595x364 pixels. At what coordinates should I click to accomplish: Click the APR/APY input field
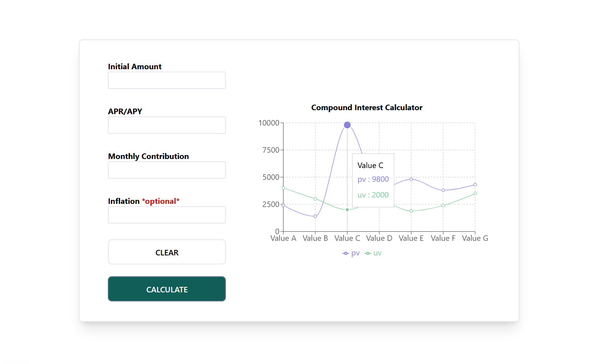click(166, 125)
